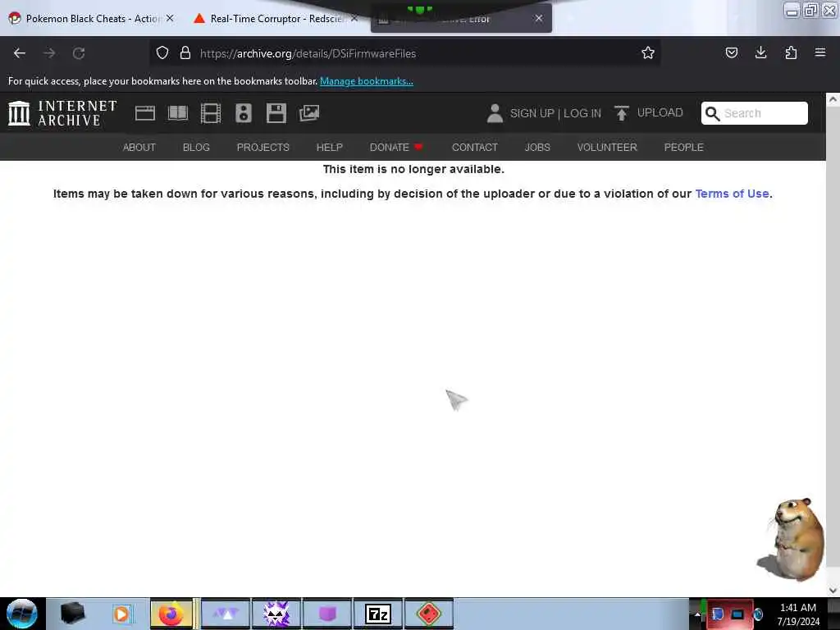Open the media player taskbar icon

click(121, 614)
